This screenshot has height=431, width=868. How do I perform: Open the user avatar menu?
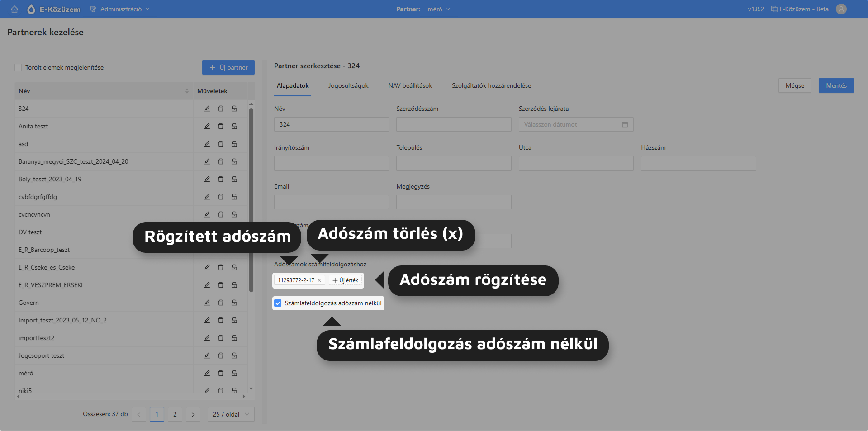pos(841,9)
